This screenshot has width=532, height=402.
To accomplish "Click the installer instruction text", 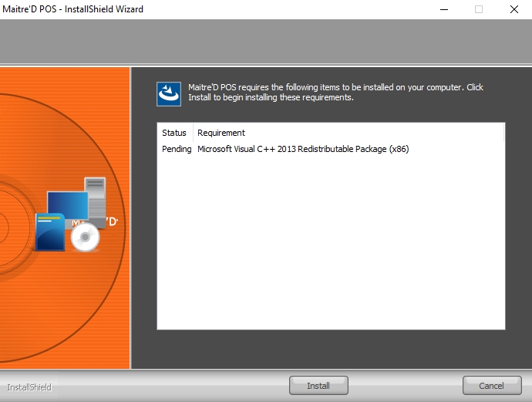I will [335, 93].
